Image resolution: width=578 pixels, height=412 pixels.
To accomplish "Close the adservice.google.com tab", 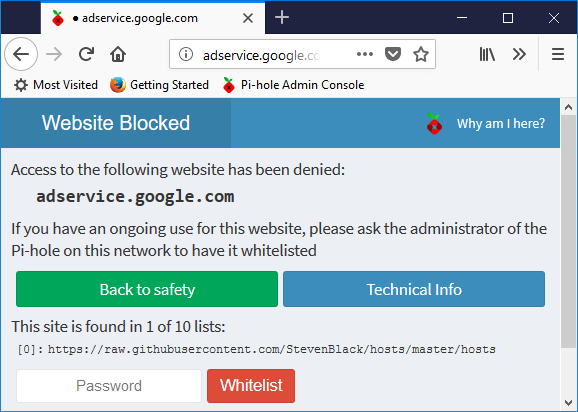I will pos(248,18).
